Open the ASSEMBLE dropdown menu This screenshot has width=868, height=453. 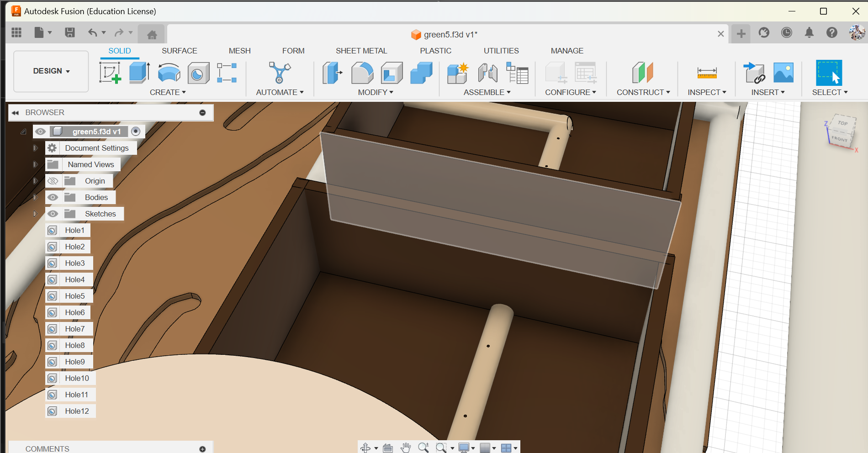[487, 92]
